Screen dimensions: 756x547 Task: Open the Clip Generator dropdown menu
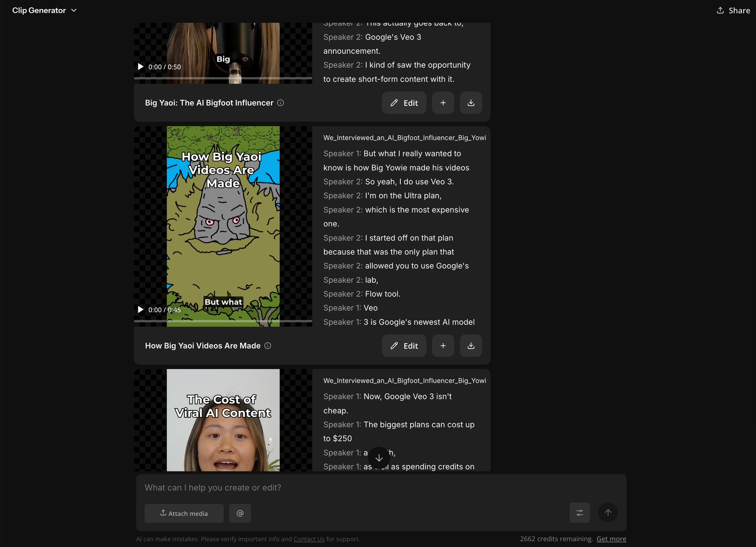pos(44,10)
